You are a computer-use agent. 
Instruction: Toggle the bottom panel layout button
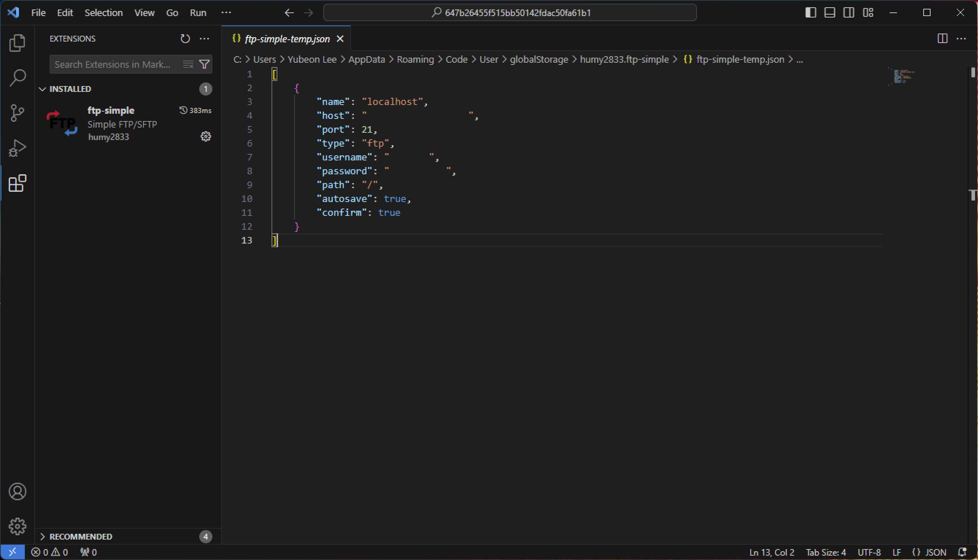829,13
